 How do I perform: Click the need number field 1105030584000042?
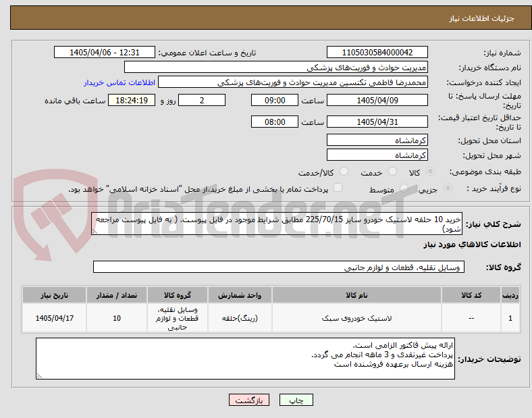(x=377, y=52)
